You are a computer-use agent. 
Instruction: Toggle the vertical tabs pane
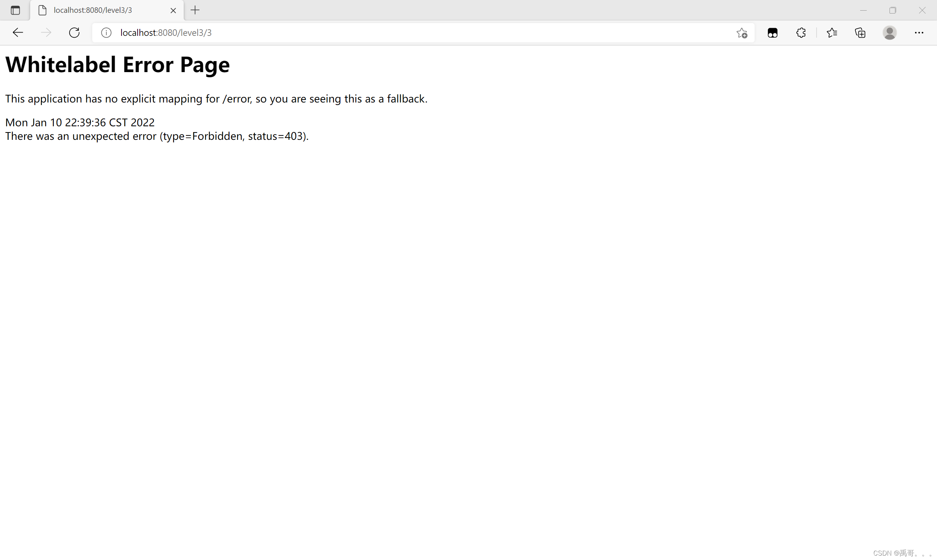click(x=15, y=10)
